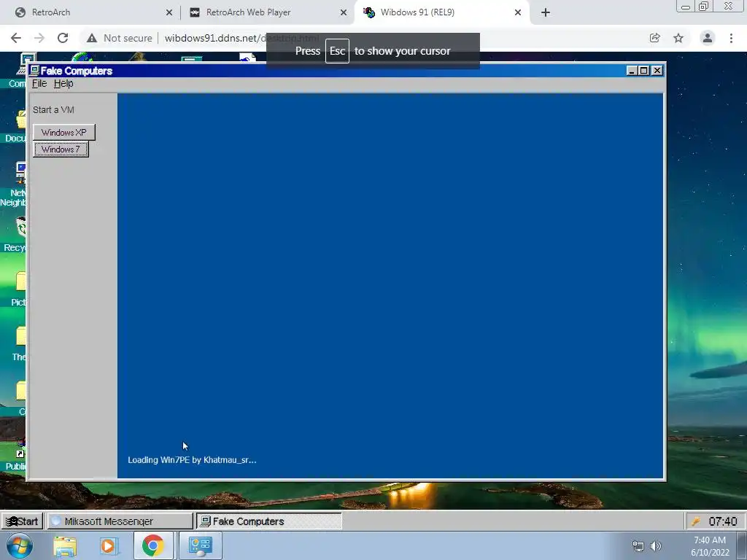Select the Wibdows 91 (REL9) tab
The image size is (747, 560).
[x=441, y=12]
